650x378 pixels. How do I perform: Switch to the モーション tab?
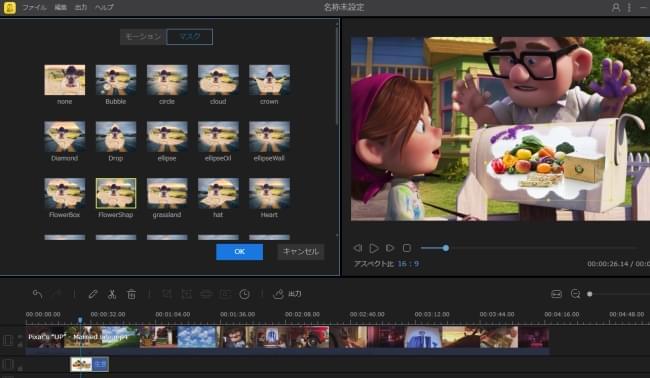143,36
